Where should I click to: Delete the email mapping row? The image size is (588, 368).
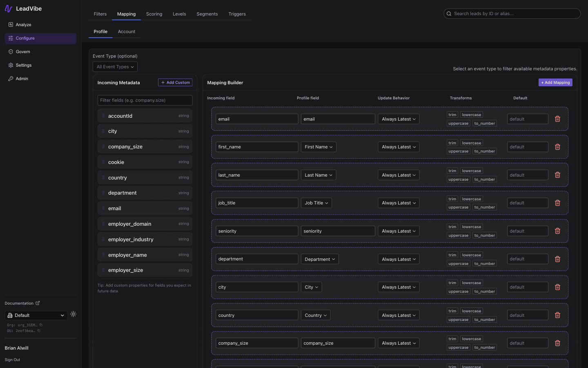point(557,119)
